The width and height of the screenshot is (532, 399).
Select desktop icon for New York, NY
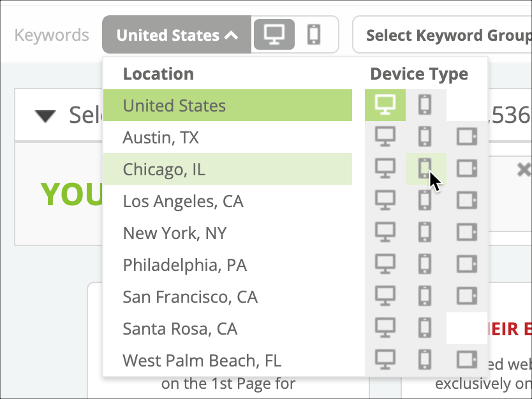[385, 232]
